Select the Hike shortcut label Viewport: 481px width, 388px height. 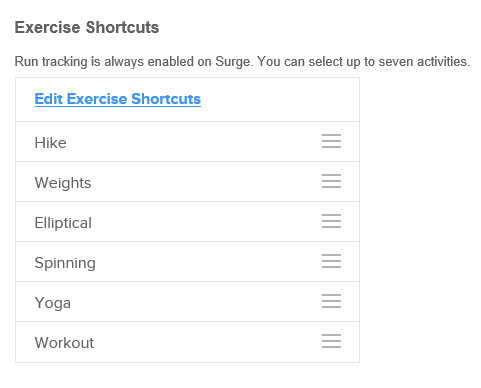(50, 143)
